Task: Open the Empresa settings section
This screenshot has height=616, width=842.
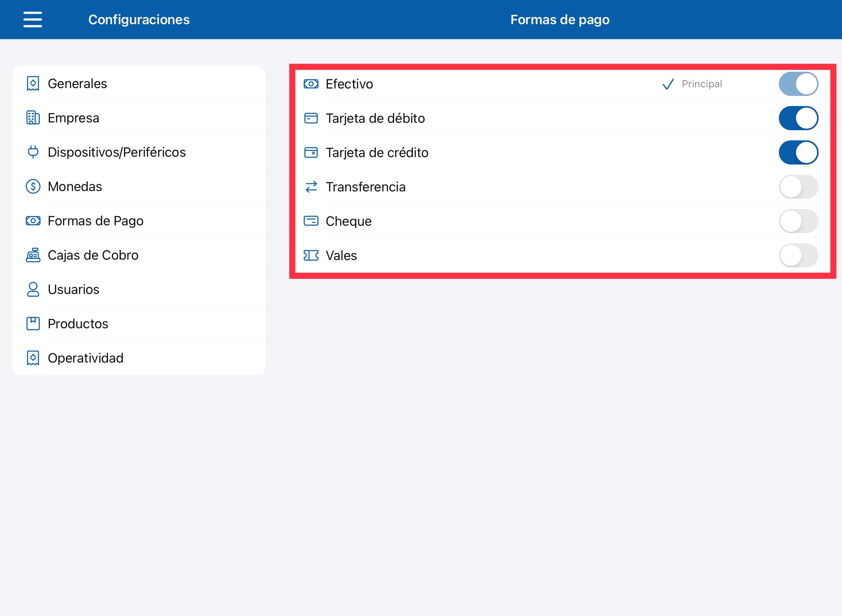Action: [x=139, y=118]
